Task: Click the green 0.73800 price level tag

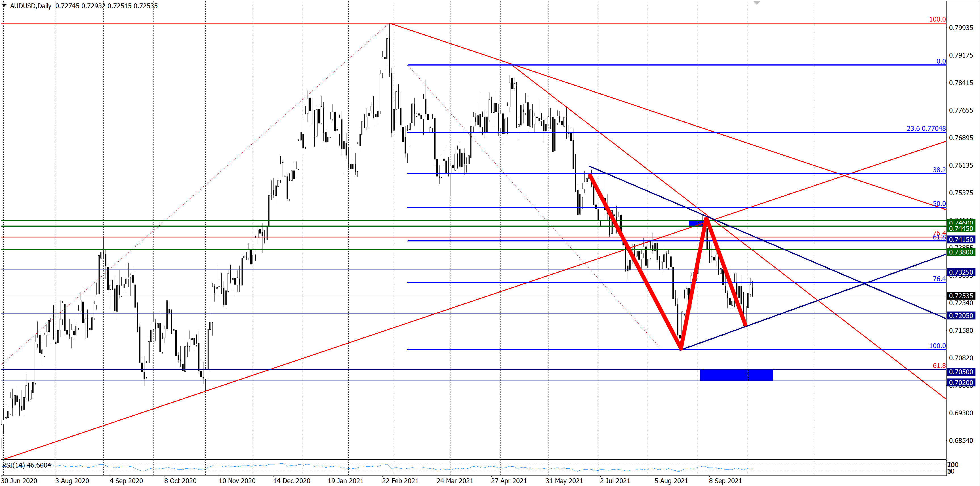Action: click(961, 252)
